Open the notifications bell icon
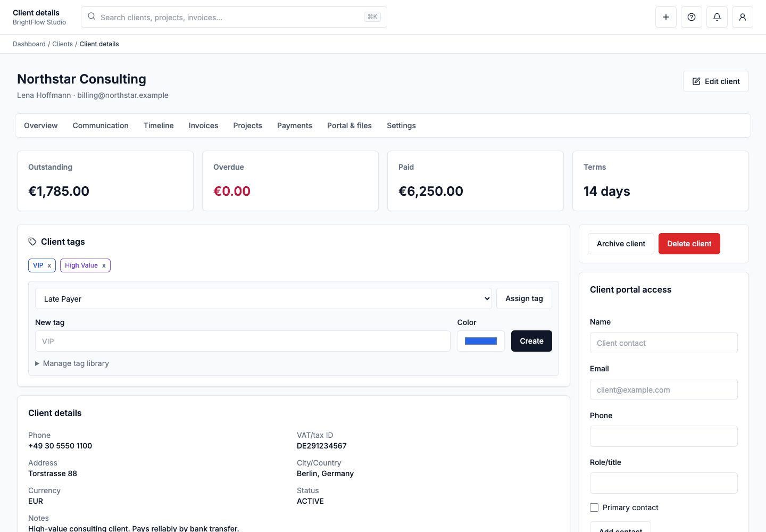The width and height of the screenshot is (766, 532). click(717, 17)
